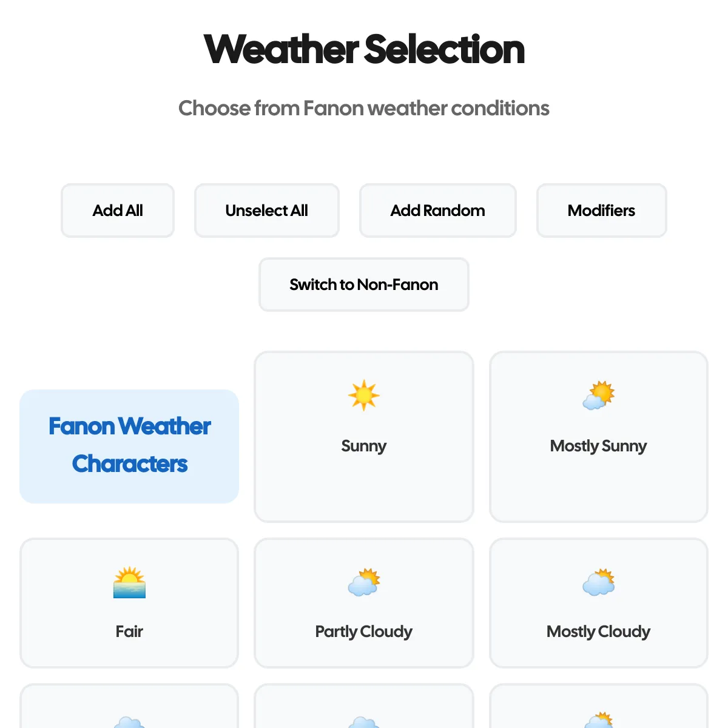Select the Sunny weather card
Viewport: 728px width, 728px height.
click(364, 437)
